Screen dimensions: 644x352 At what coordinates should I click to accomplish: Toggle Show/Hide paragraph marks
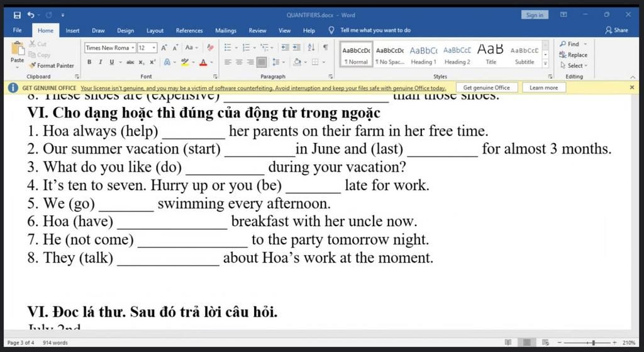325,48
